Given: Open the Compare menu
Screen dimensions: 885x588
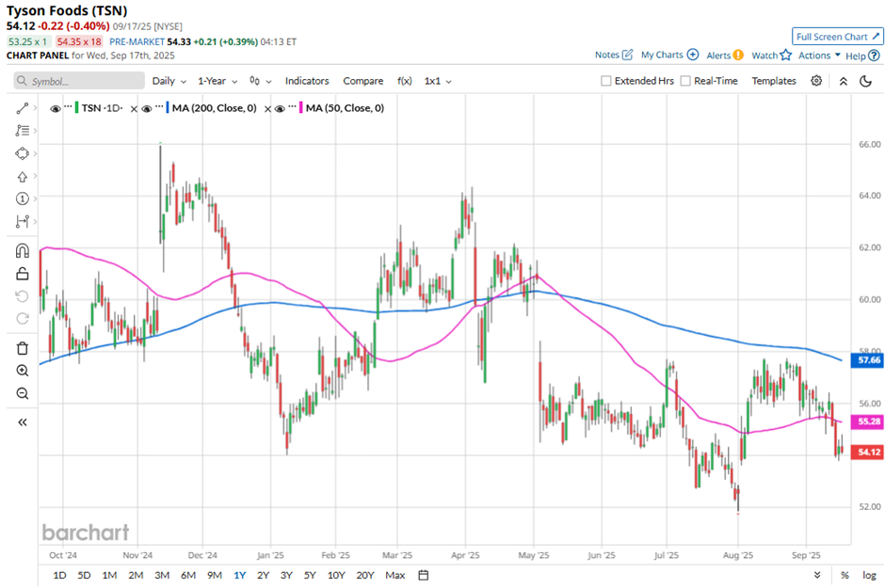Looking at the screenshot, I should pos(362,81).
